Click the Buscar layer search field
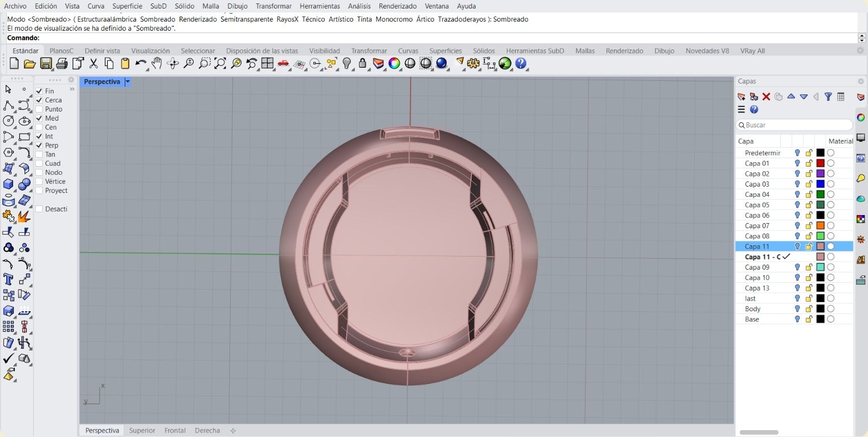868x437 pixels. click(x=794, y=125)
